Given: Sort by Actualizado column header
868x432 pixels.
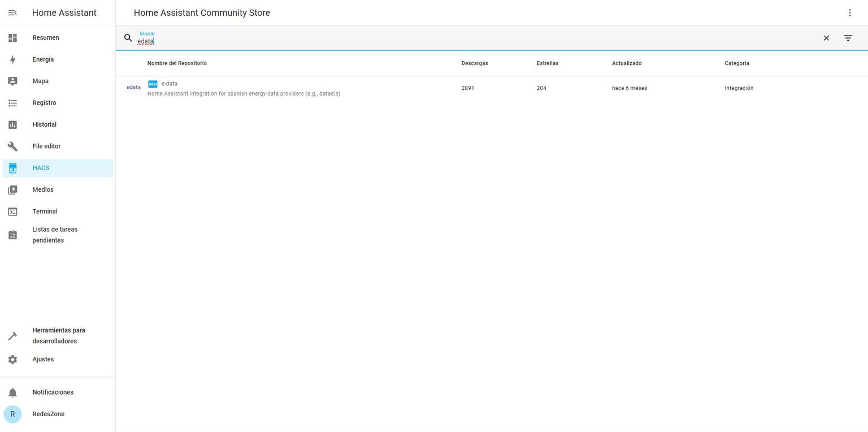Looking at the screenshot, I should [x=627, y=63].
